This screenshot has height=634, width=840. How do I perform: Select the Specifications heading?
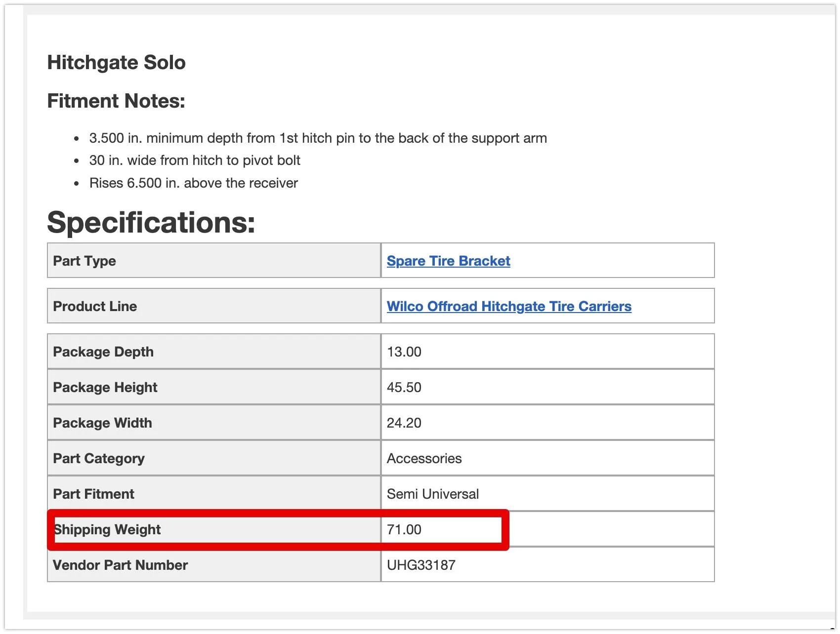click(x=151, y=222)
